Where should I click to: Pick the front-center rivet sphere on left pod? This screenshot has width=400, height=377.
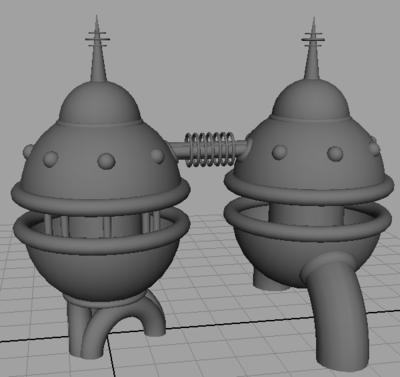tap(107, 161)
